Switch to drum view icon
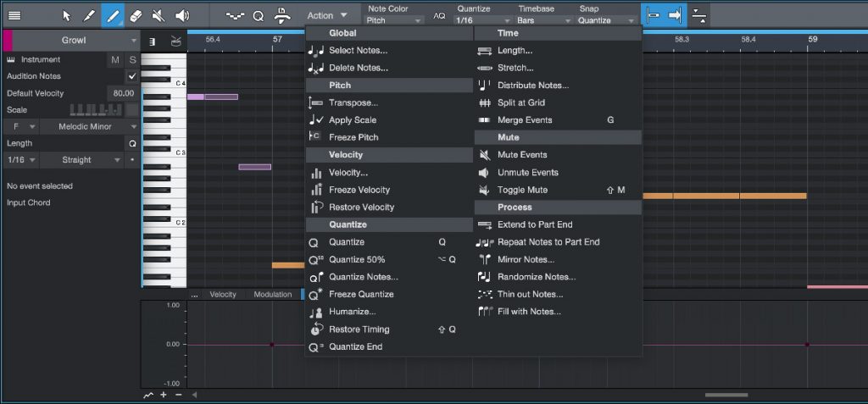 click(x=175, y=41)
